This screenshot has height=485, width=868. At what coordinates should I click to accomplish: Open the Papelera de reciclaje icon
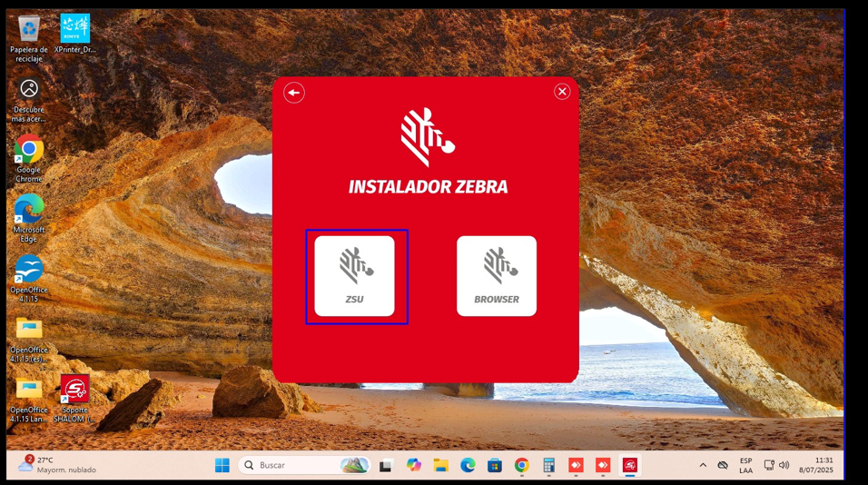coord(29,33)
